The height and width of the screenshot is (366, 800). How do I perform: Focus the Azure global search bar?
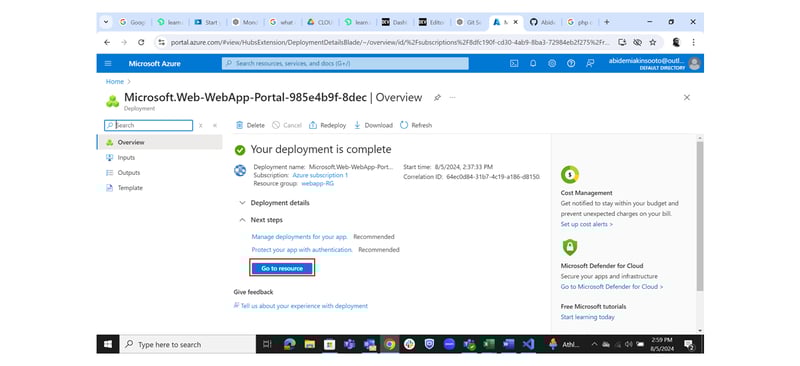(x=345, y=64)
